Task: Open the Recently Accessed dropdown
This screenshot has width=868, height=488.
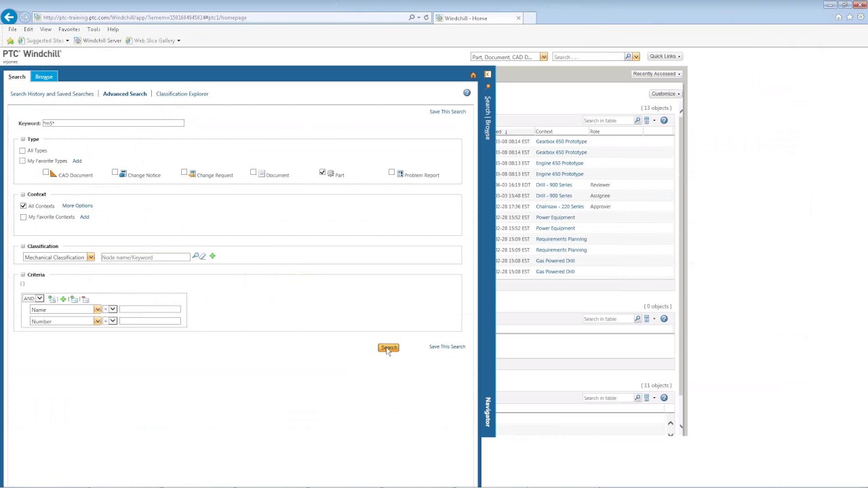Action: pos(656,74)
